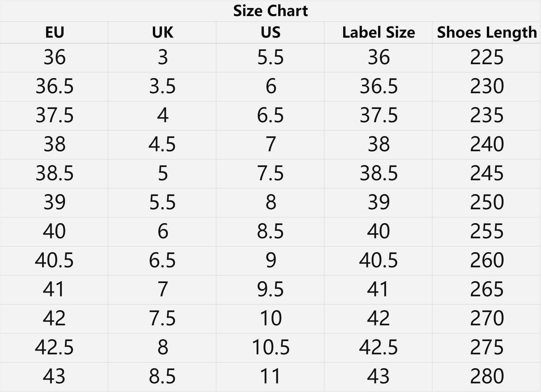This screenshot has width=541, height=392.
Task: Select the US column header
Action: point(270,32)
